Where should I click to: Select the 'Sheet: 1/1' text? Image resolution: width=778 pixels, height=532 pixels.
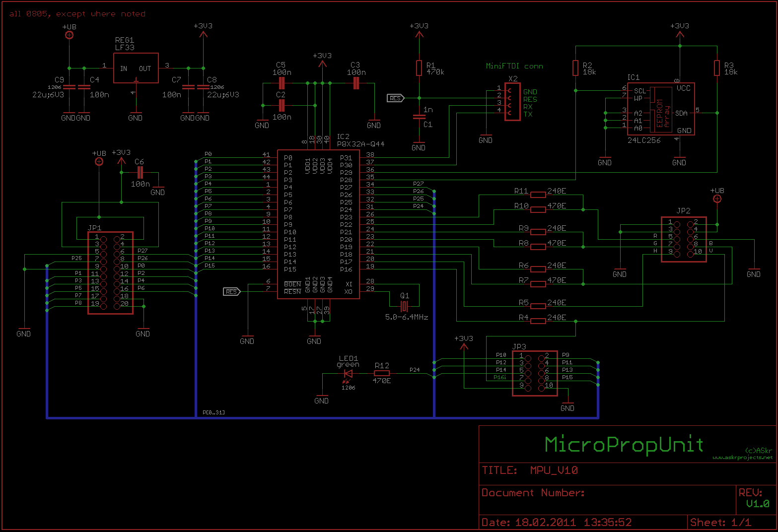(x=720, y=523)
